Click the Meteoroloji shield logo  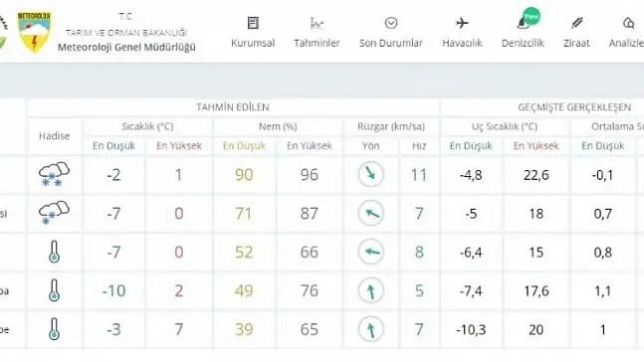click(x=34, y=32)
